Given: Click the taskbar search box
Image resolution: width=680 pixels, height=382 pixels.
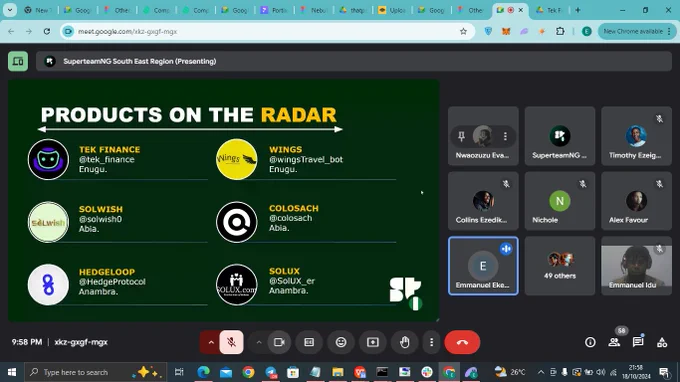Looking at the screenshot, I should (95, 372).
